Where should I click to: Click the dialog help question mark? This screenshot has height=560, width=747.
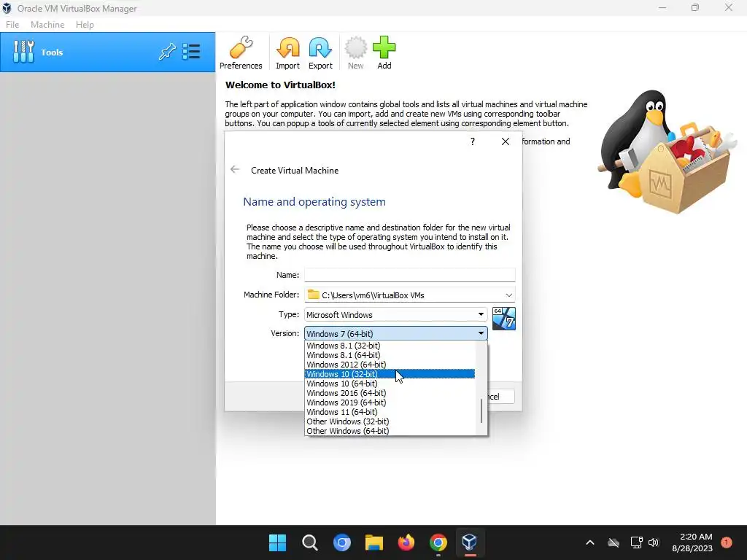[472, 141]
